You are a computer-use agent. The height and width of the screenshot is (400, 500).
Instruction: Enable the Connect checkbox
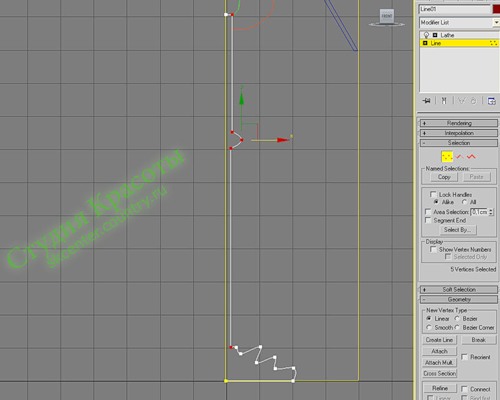click(x=464, y=389)
